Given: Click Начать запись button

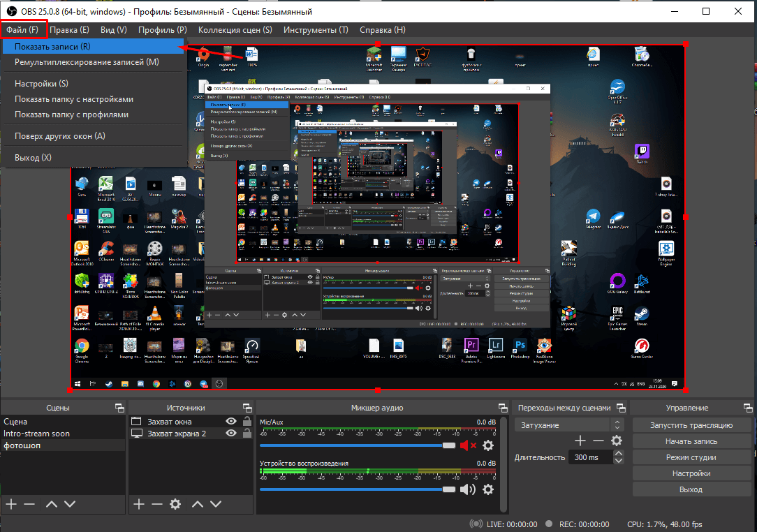Looking at the screenshot, I should [x=691, y=441].
